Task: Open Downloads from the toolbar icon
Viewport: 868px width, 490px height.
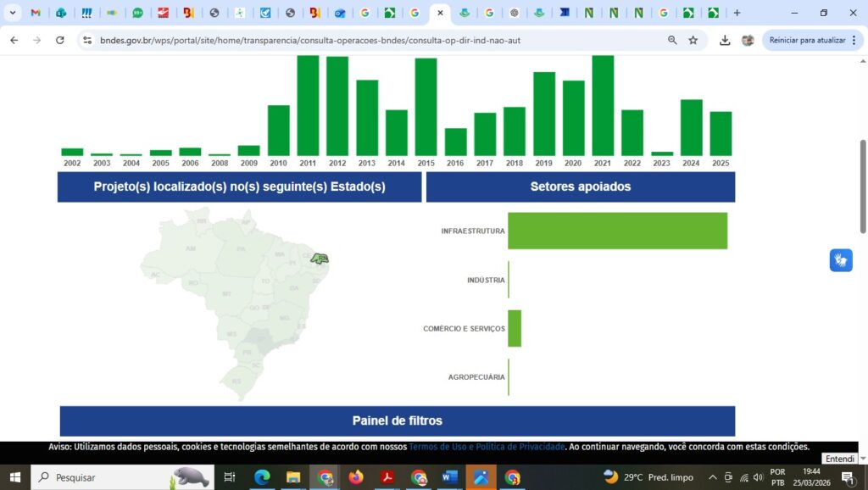Action: pos(725,40)
